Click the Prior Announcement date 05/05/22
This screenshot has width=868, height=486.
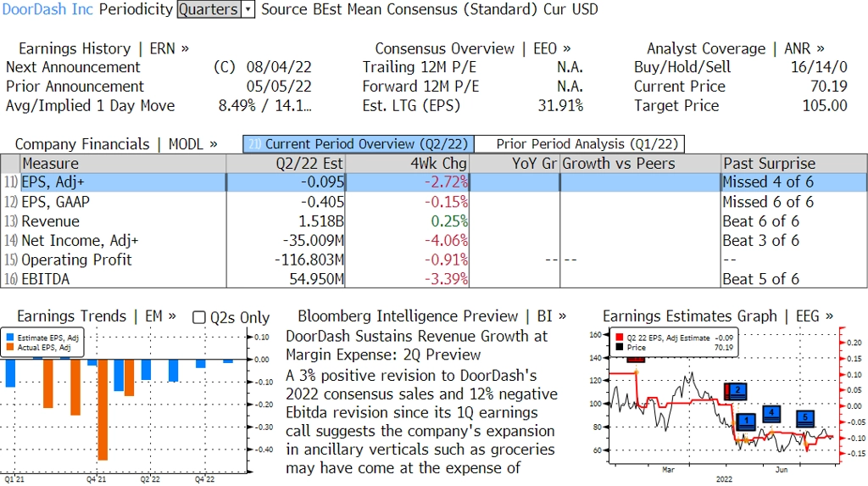coord(279,87)
